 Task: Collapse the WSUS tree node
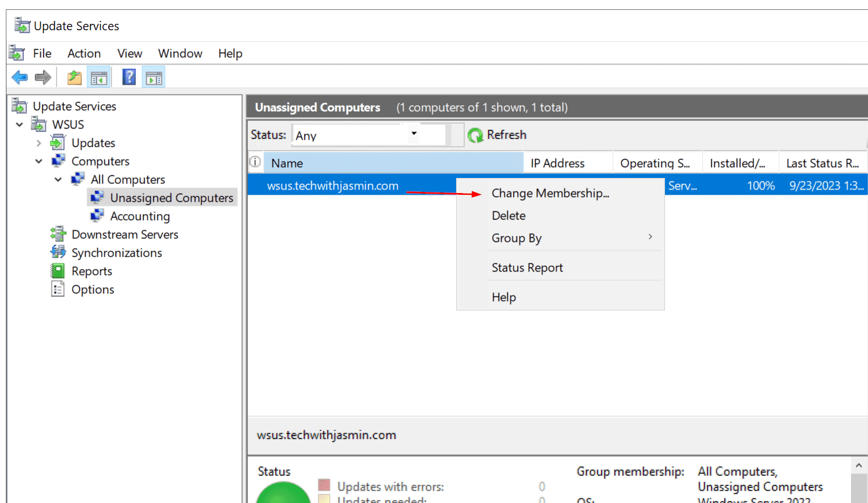pos(19,124)
